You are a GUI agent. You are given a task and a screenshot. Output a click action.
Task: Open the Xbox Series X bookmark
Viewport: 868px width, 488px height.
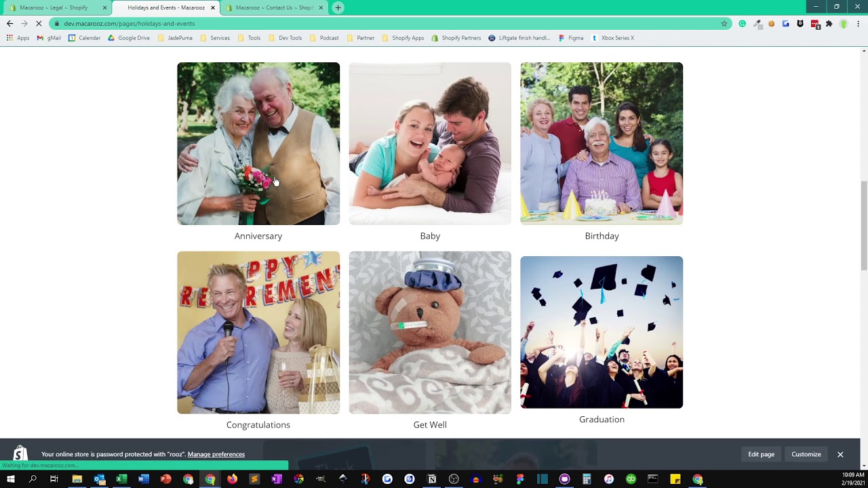tap(612, 38)
